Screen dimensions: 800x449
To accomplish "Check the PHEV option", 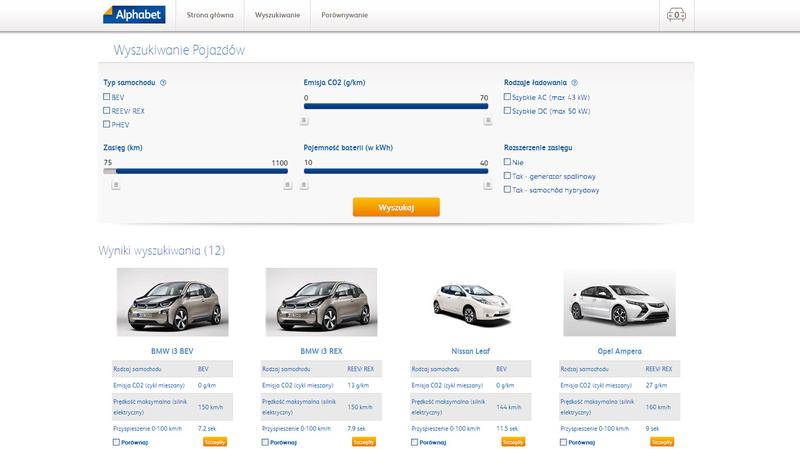I will pos(107,124).
